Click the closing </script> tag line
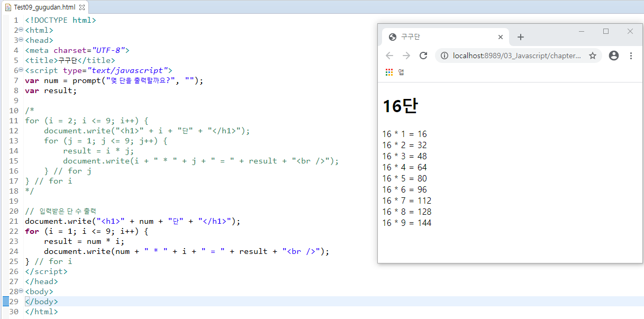This screenshot has height=319, width=644. point(46,271)
